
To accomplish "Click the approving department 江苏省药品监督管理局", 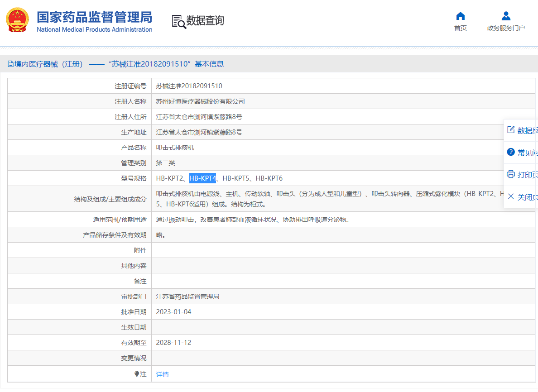I will point(187,296).
